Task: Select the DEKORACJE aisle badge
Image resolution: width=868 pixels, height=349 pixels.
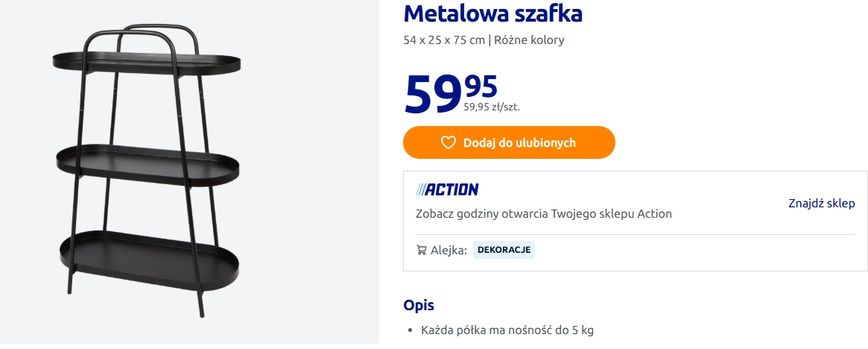Action: (504, 250)
